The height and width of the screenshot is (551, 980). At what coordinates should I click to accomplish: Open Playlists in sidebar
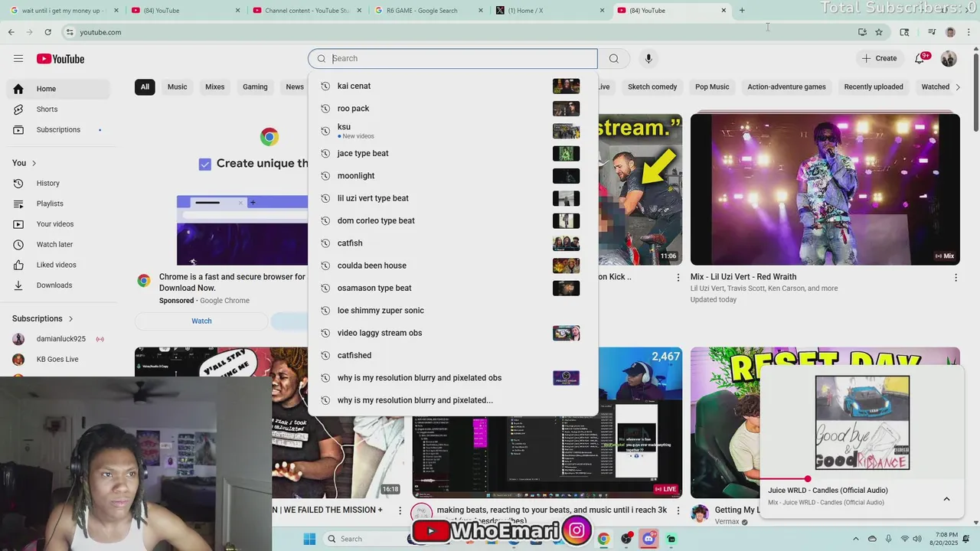pyautogui.click(x=58, y=204)
